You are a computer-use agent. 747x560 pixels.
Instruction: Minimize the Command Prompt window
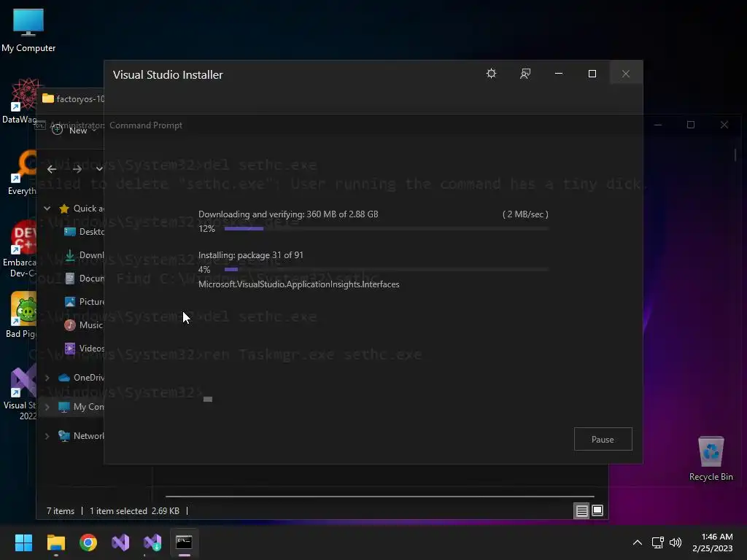tap(658, 125)
